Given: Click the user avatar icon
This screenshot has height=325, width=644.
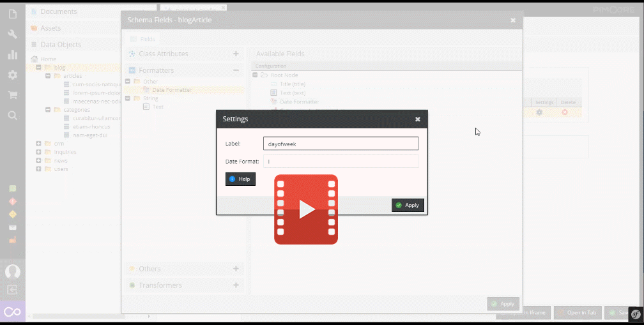Looking at the screenshot, I should point(12,271).
